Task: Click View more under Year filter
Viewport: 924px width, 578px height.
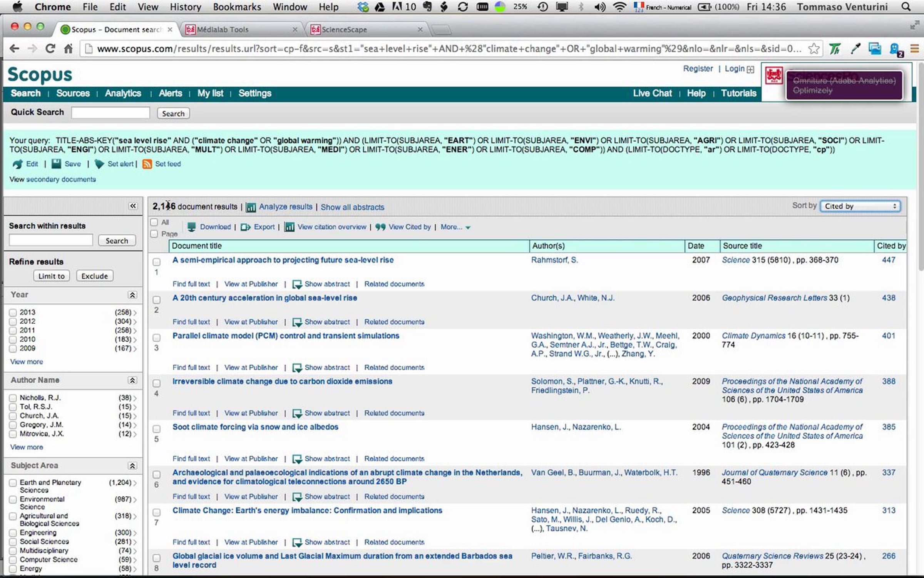Action: [x=27, y=362]
